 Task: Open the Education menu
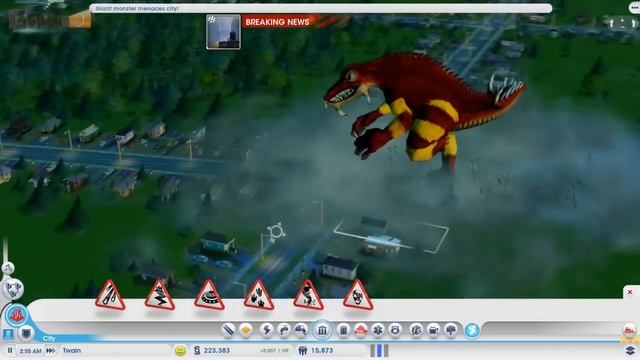point(416,330)
